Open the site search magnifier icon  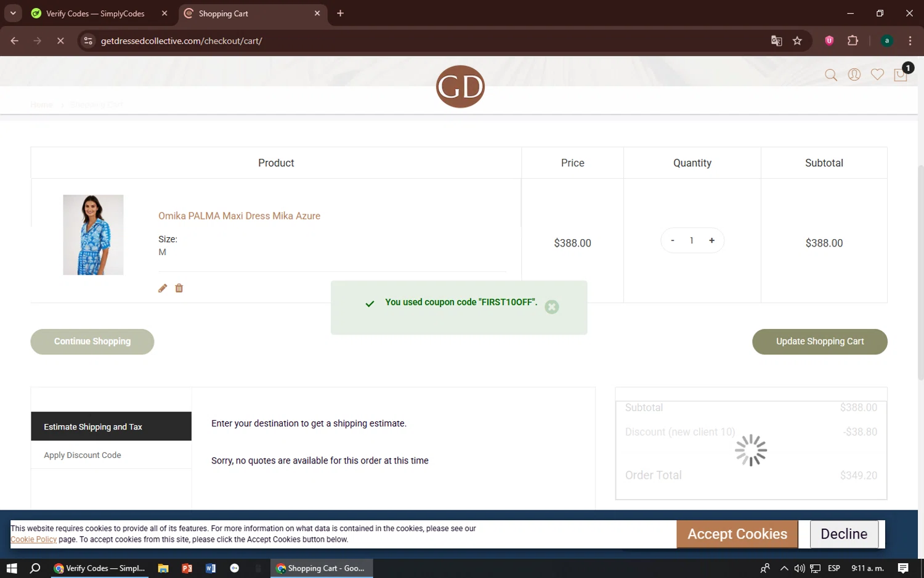tap(831, 75)
